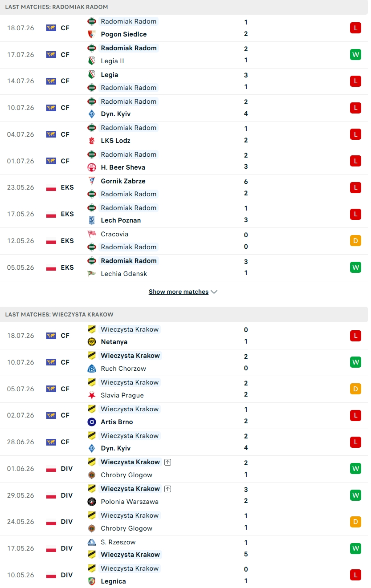The width and height of the screenshot is (371, 588).
Task: Open the S. Rzeszow vs Wieczysta Krakow match
Action: click(184, 548)
